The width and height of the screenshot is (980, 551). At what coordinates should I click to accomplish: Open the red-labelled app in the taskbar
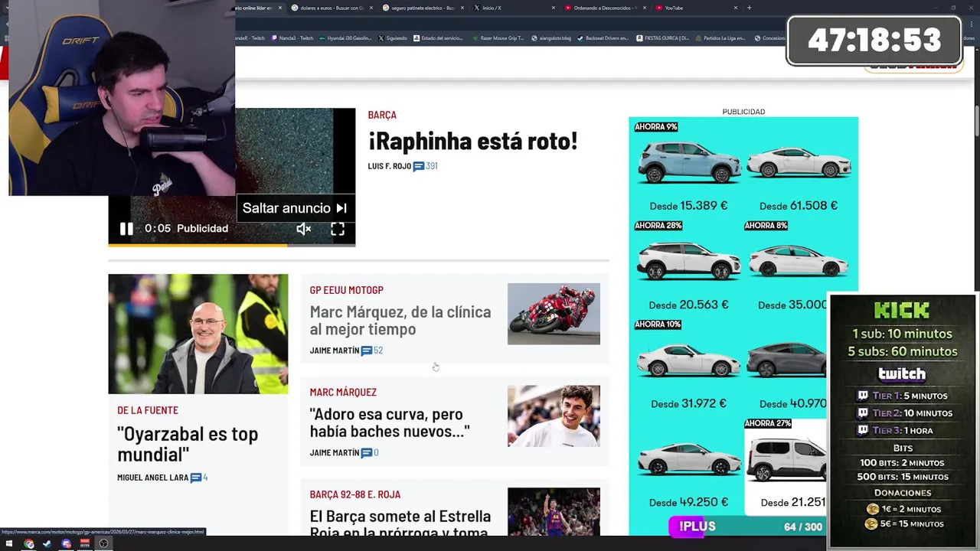pyautogui.click(x=85, y=544)
